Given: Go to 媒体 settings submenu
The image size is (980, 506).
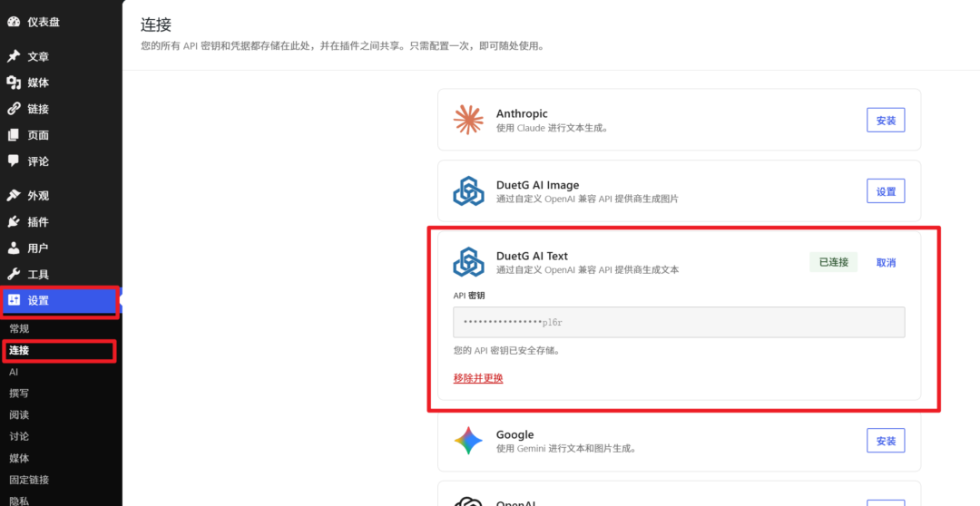Looking at the screenshot, I should point(19,458).
